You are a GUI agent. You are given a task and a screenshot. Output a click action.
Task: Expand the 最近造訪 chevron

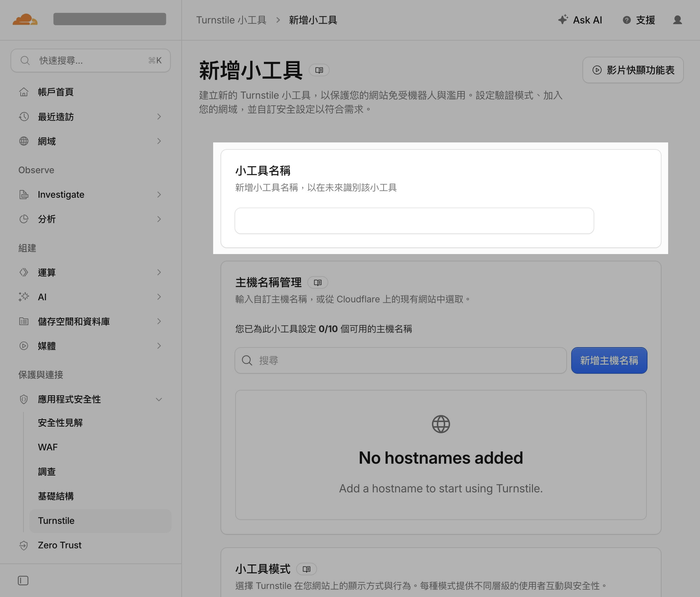coord(159,117)
